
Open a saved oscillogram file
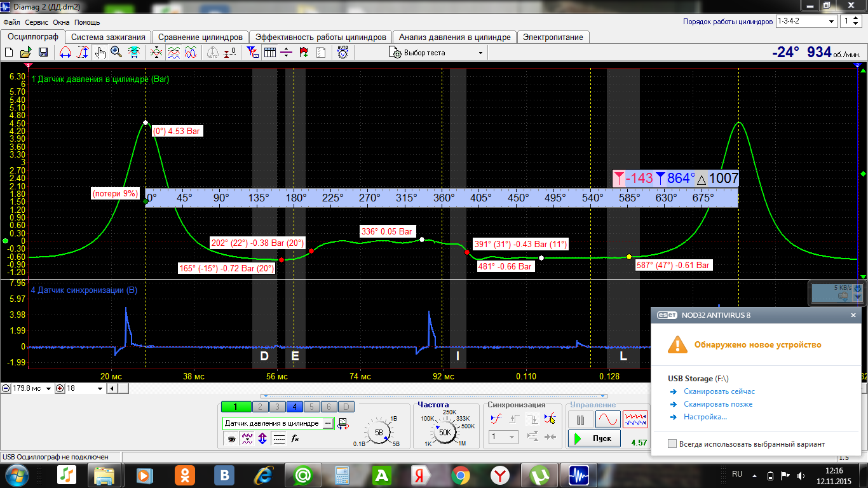click(26, 52)
